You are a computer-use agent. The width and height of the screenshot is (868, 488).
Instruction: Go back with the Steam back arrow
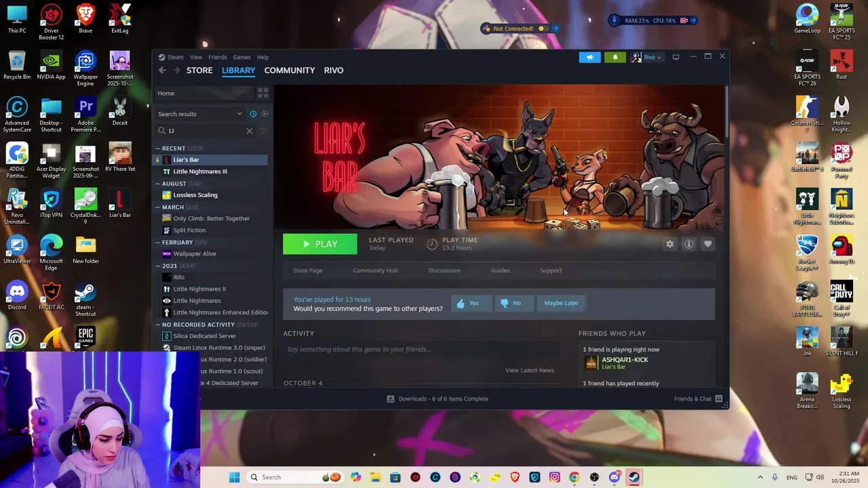tap(162, 70)
